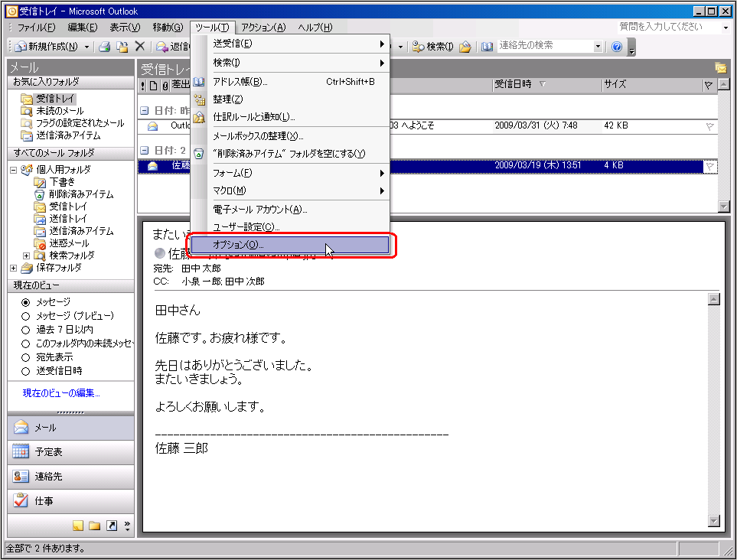The width and height of the screenshot is (737, 560).
Task: Click the Move to Folder toolbar icon
Action: click(122, 47)
